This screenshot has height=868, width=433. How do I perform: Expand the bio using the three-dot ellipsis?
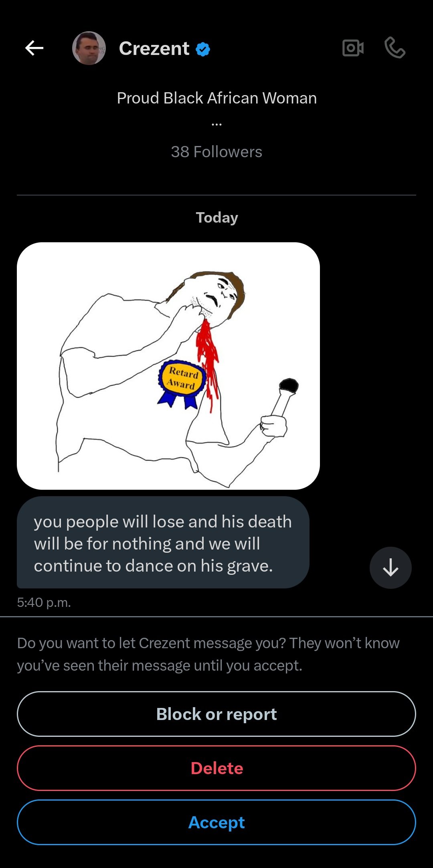[216, 125]
